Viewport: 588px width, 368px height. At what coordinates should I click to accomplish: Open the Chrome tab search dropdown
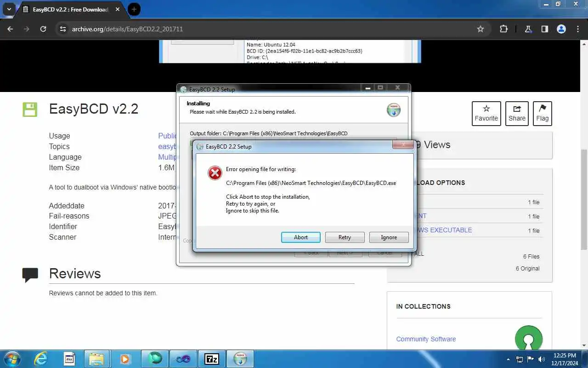point(9,9)
